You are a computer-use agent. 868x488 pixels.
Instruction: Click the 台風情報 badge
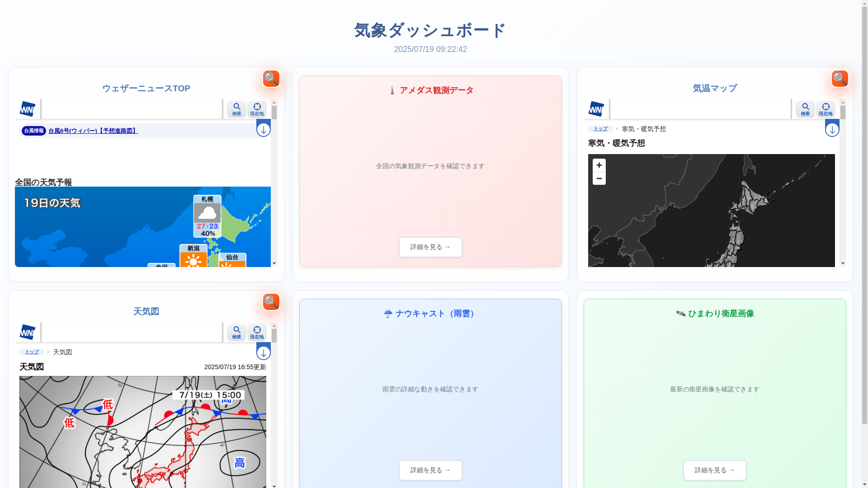click(34, 131)
